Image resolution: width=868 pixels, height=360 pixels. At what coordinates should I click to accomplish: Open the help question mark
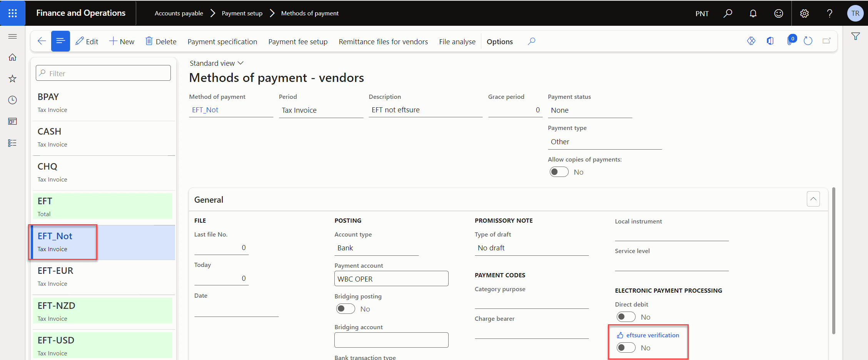(x=830, y=13)
